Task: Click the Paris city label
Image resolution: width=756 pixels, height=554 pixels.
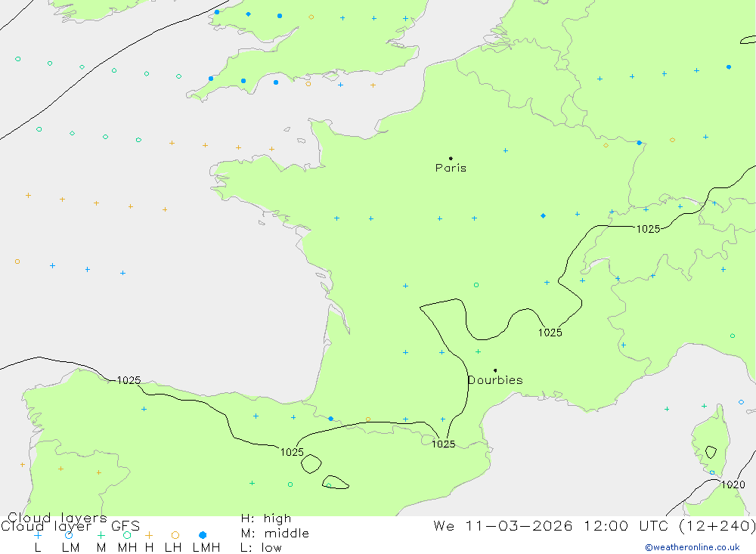Action: click(x=451, y=168)
